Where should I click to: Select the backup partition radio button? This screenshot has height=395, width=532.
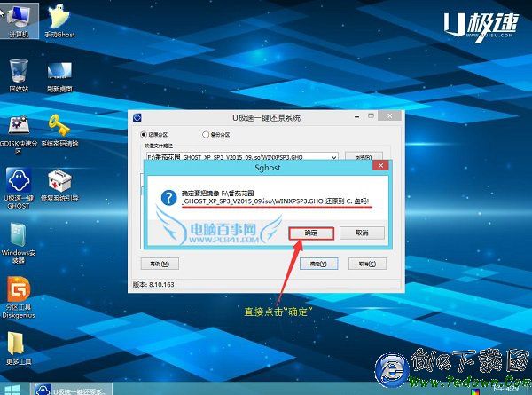[x=206, y=135]
